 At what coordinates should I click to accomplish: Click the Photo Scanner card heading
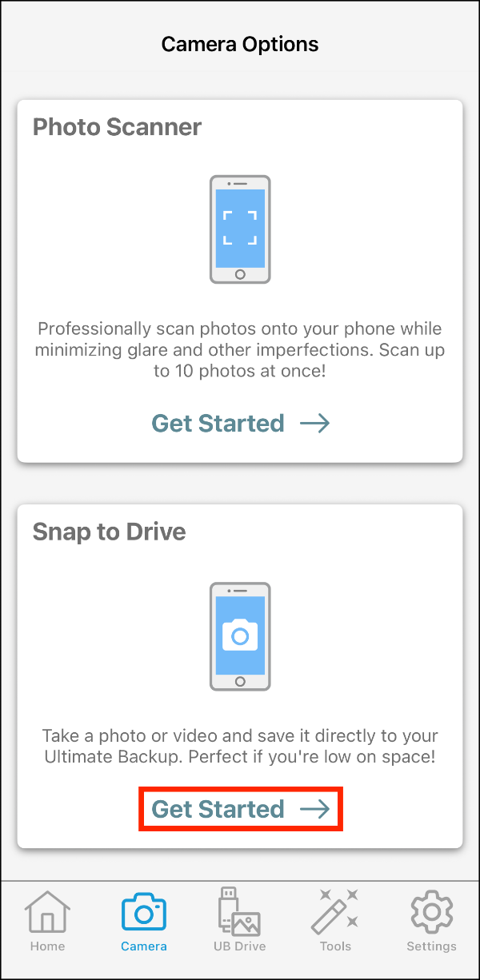[x=117, y=127]
